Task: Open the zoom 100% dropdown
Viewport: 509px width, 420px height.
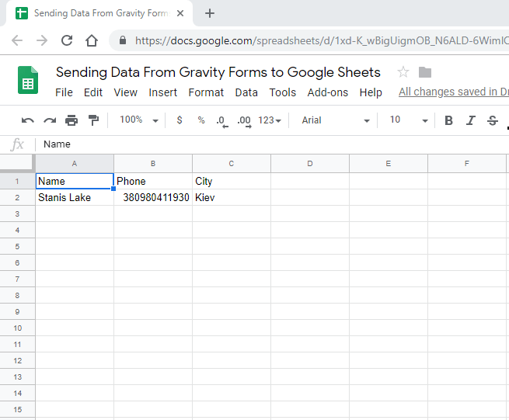Action: 138,120
